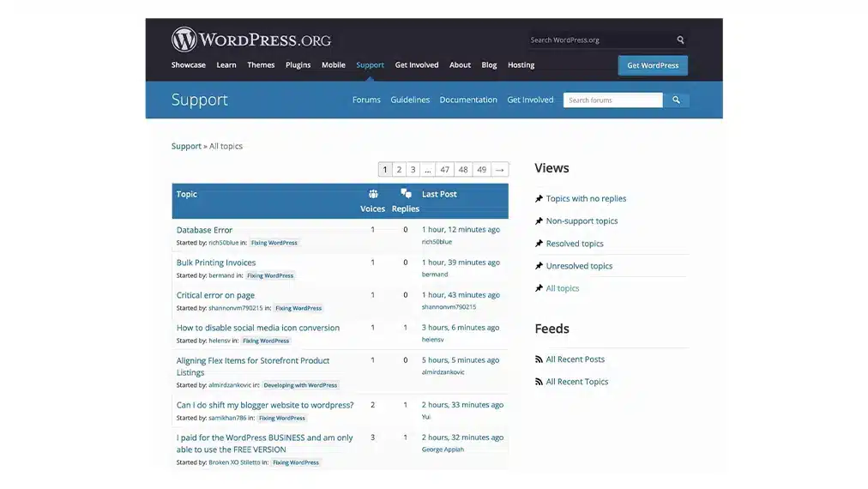Go to page 48 in pagination
This screenshot has width=868, height=489.
[x=463, y=170]
